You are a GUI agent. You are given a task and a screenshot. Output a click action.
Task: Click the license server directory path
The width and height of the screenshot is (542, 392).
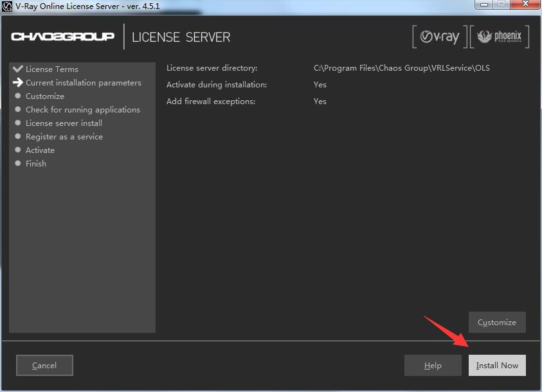402,67
